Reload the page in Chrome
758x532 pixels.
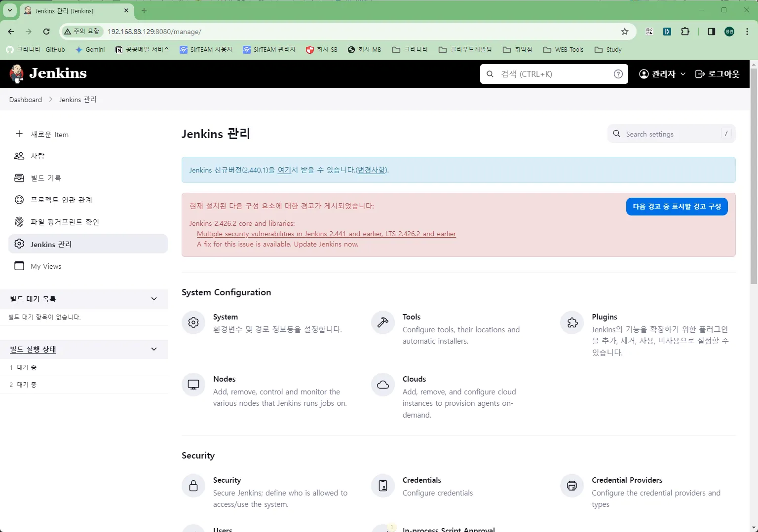point(46,32)
